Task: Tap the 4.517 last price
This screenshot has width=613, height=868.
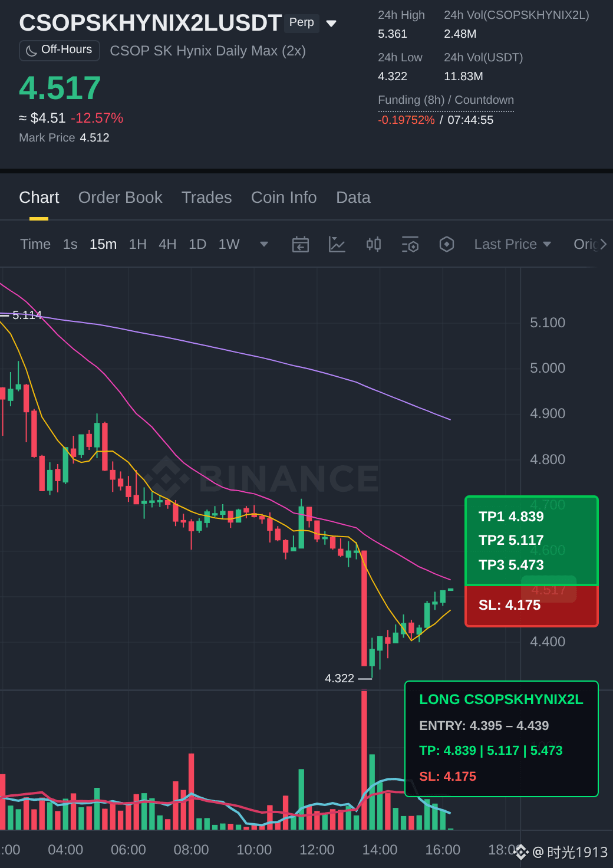Action: 60,88
